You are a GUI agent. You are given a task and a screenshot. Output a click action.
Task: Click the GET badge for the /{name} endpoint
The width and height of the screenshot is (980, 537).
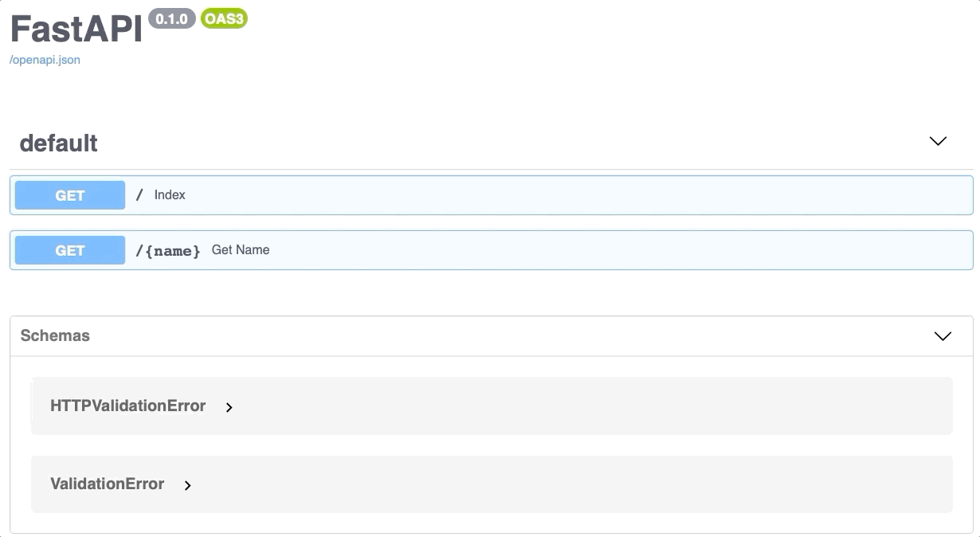[x=70, y=250]
